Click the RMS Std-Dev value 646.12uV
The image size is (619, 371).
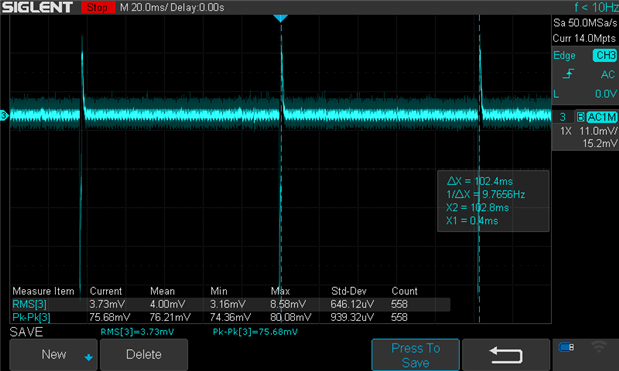pyautogui.click(x=352, y=304)
